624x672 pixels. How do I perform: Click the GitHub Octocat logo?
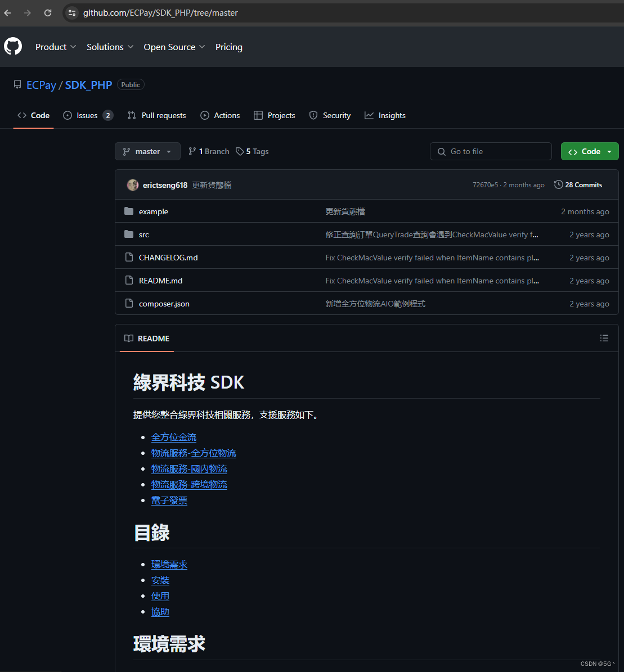(x=13, y=46)
